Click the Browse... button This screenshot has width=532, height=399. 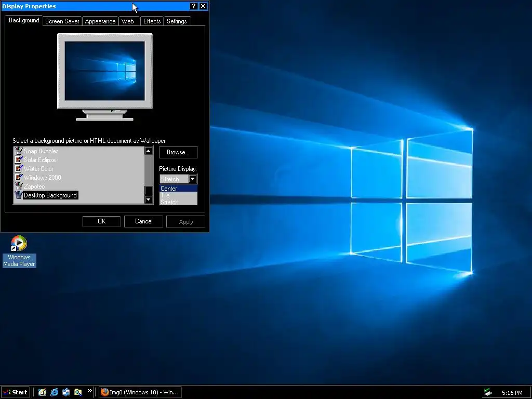pyautogui.click(x=178, y=152)
